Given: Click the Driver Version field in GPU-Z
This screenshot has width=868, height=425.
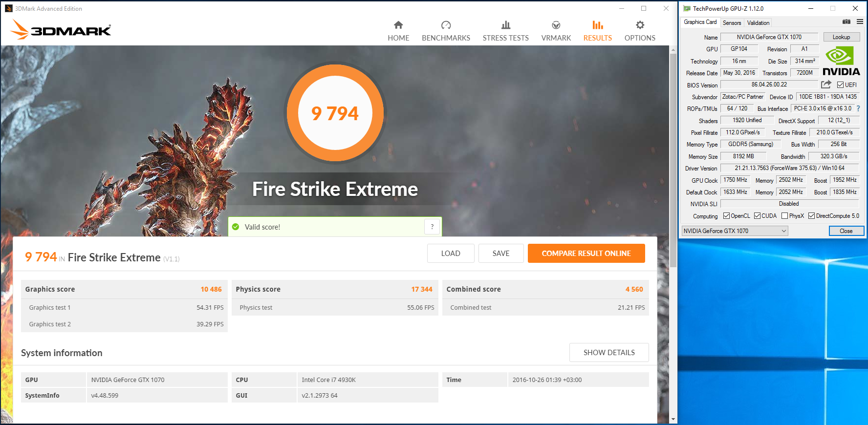Looking at the screenshot, I should [790, 168].
